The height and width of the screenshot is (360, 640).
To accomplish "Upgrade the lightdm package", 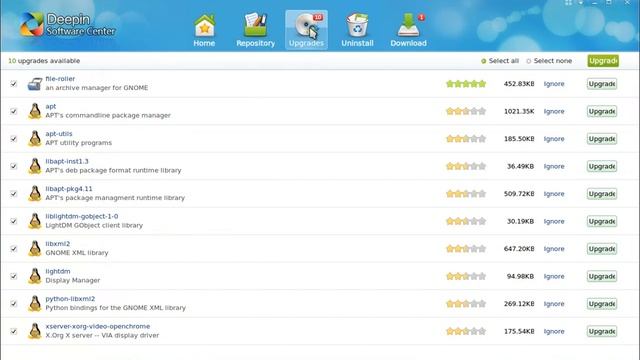I will (x=602, y=276).
